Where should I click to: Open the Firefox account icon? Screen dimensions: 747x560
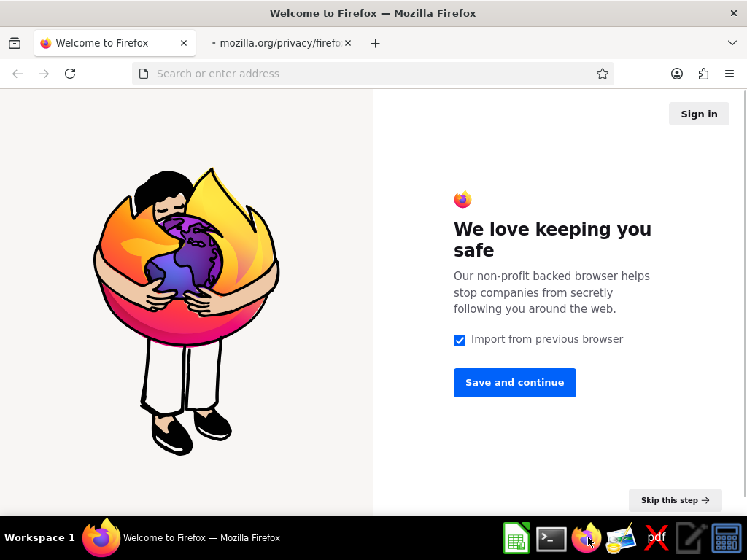676,74
